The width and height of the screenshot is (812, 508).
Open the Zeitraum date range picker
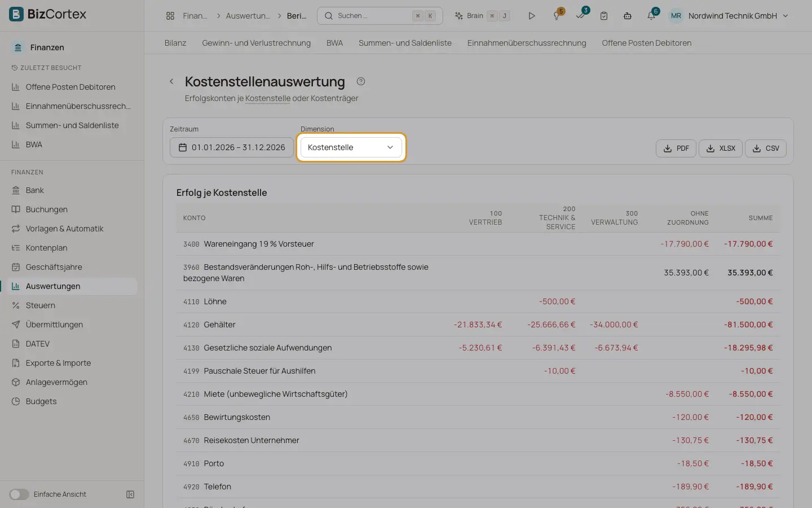pos(232,147)
